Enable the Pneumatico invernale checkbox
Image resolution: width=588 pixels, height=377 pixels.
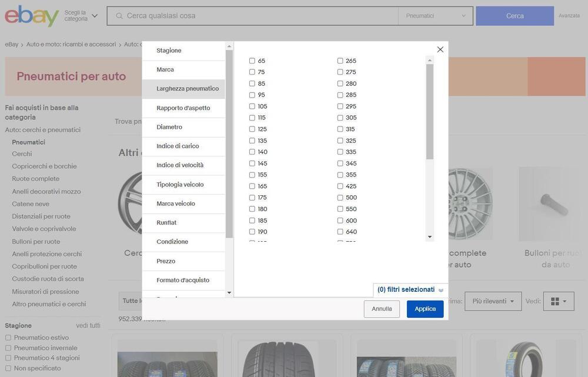point(8,348)
